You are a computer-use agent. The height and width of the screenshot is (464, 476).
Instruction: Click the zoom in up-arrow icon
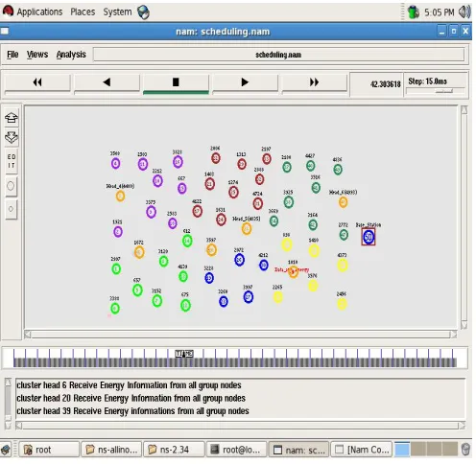pos(12,118)
